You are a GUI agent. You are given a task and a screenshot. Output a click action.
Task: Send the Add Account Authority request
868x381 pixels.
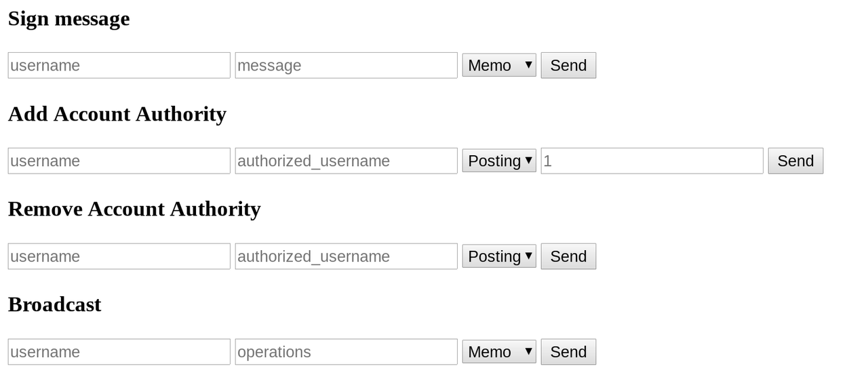(795, 161)
